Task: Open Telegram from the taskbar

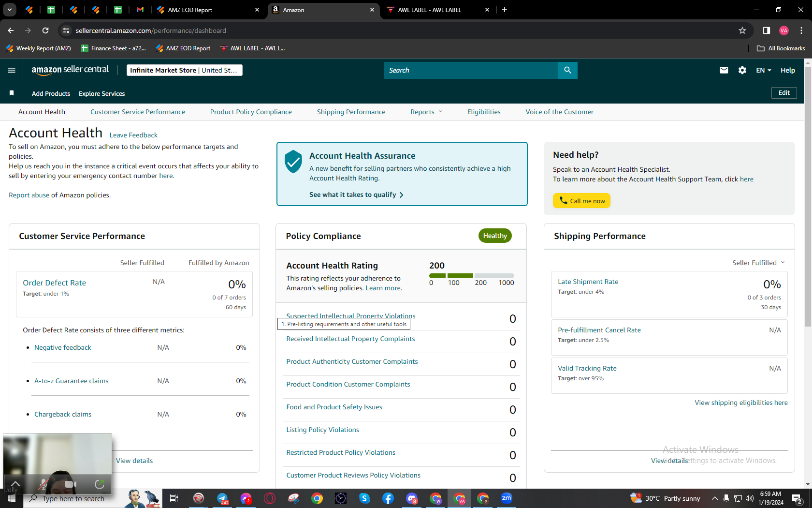Action: 222,498
